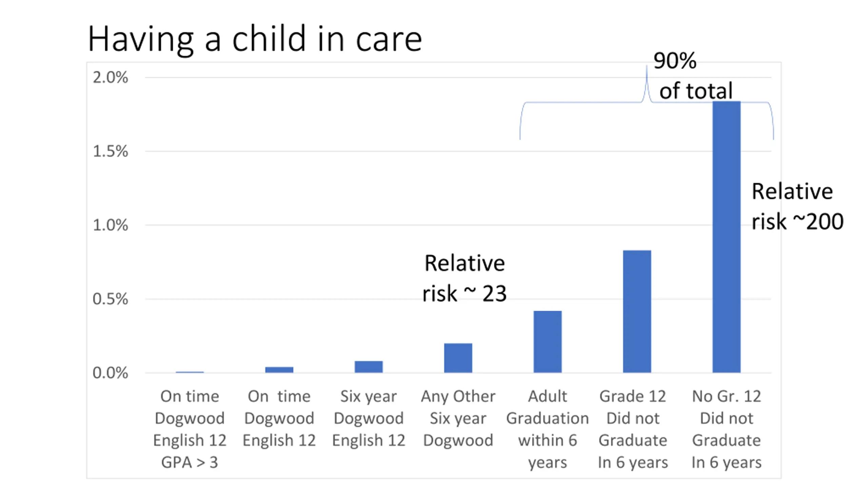868x488 pixels.
Task: Click the Any Other Six year Dogwood bar
Action: tap(458, 358)
